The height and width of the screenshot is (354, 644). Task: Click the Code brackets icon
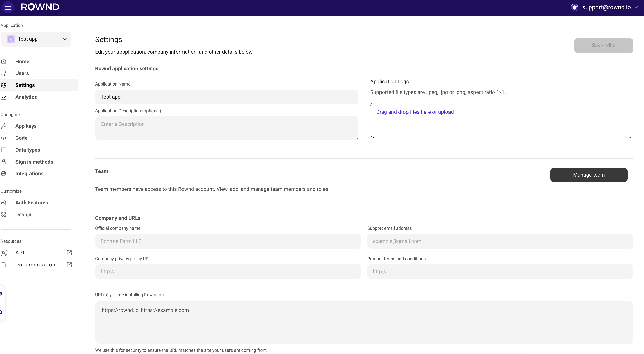tap(4, 138)
